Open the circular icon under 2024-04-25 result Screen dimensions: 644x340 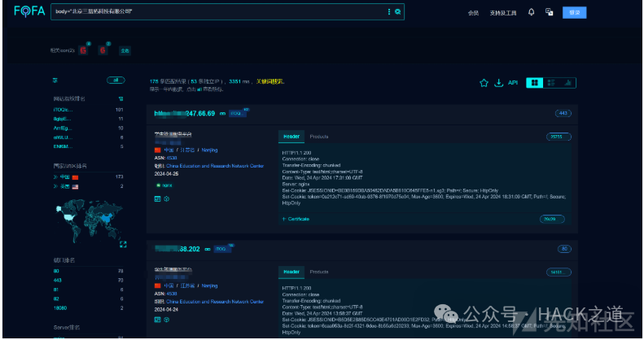point(167,199)
